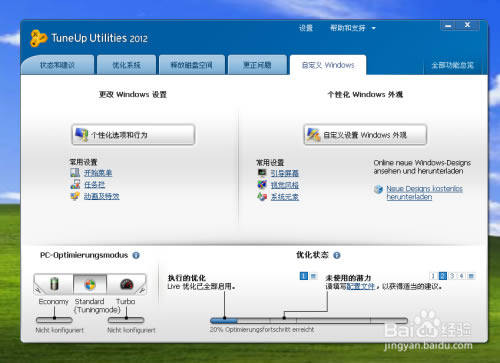Switch to Standard mode Windows icon
This screenshot has height=363, width=500.
tap(90, 284)
